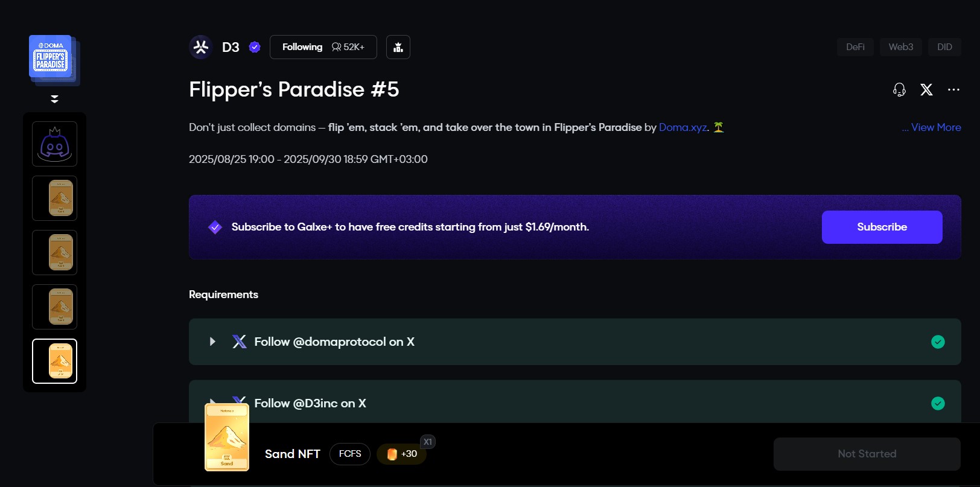Viewport: 980px width, 487px height.
Task: Click the D3 project logo icon
Action: [x=201, y=47]
